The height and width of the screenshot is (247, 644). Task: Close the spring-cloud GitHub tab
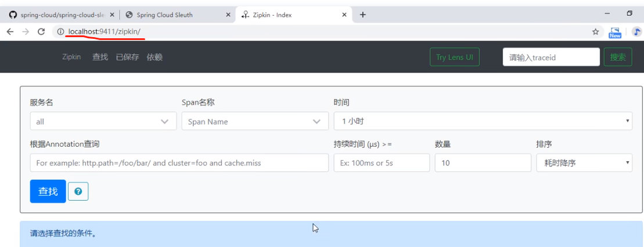tap(111, 14)
